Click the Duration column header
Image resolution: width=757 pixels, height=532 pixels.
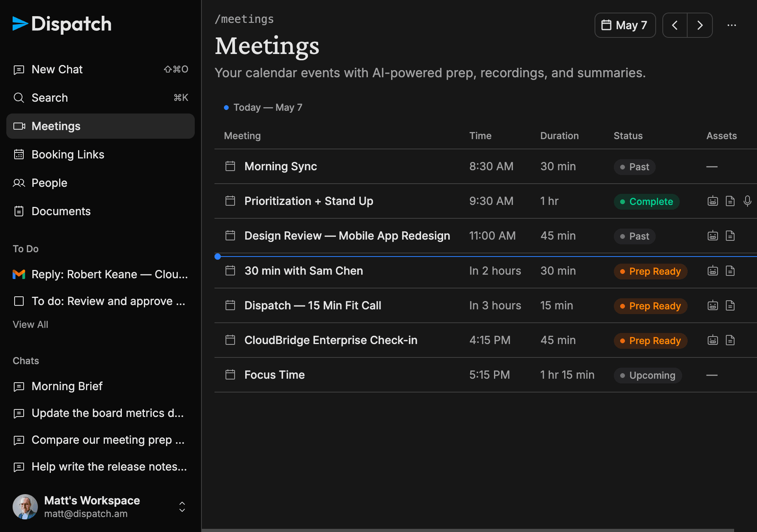point(559,136)
